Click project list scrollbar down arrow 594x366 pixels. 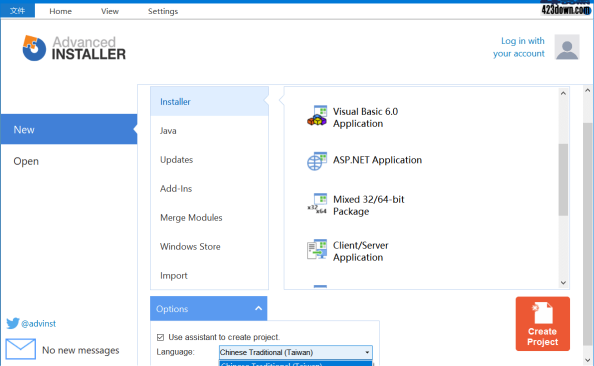(x=563, y=283)
